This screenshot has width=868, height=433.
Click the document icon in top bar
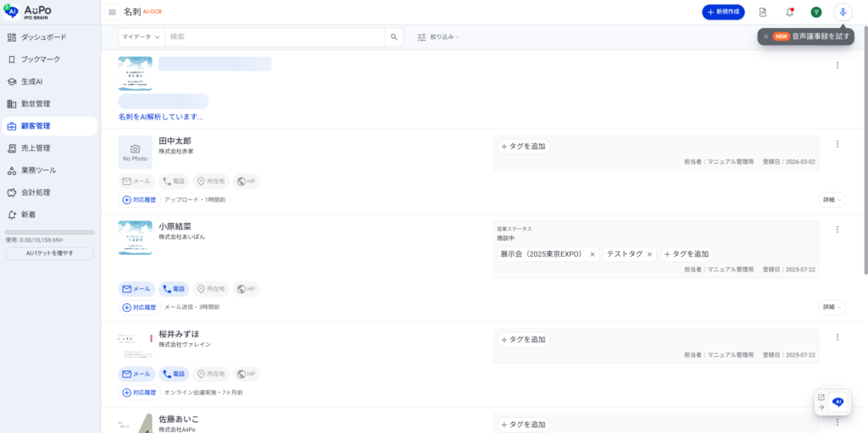click(763, 12)
